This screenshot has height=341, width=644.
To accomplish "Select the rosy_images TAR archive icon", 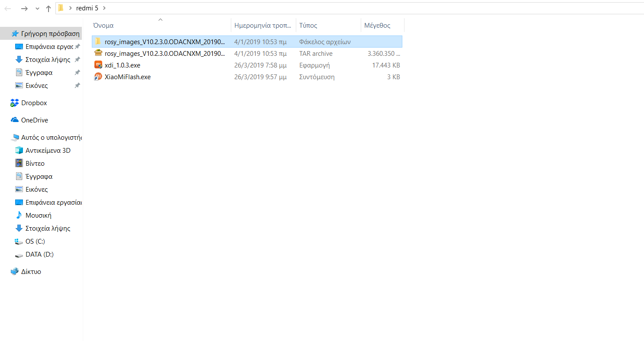I will 98,53.
